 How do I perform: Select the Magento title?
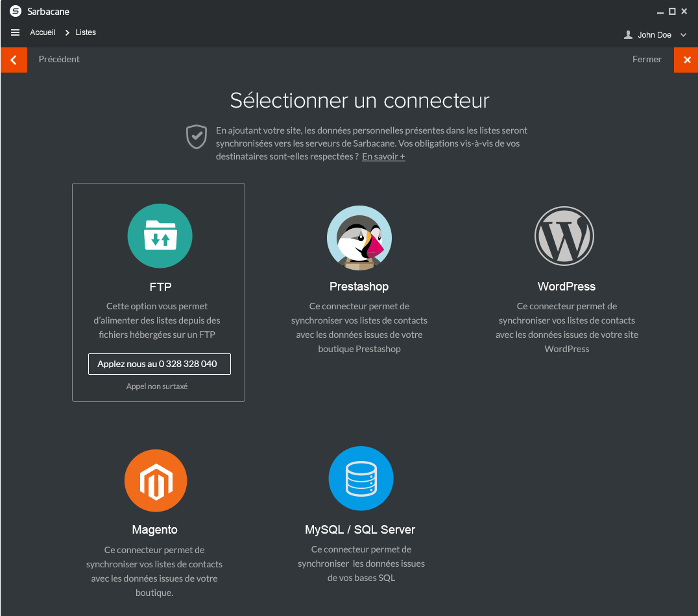tap(154, 530)
